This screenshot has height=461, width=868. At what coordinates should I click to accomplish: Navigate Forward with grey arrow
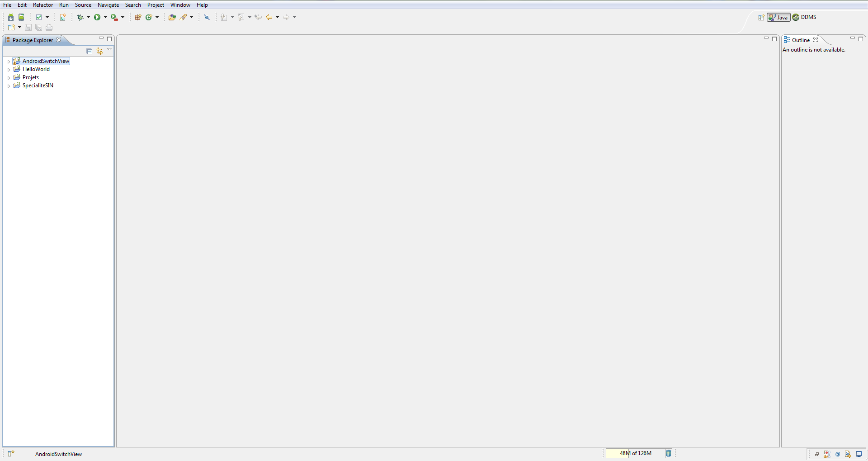pos(286,17)
